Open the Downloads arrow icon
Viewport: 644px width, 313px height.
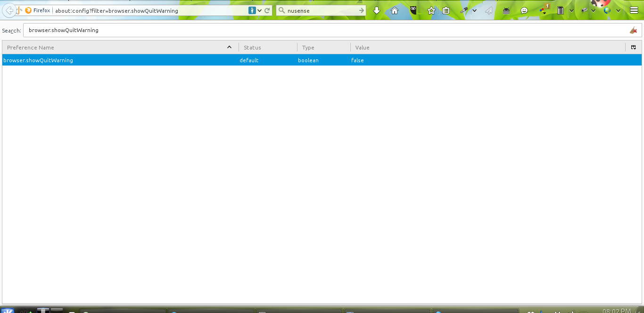coord(376,10)
